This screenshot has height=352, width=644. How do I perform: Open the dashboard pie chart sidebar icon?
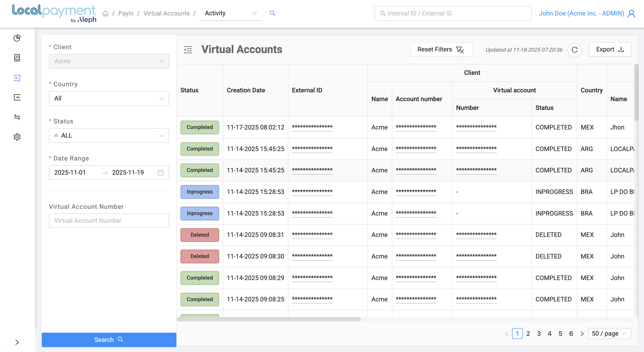pos(17,38)
